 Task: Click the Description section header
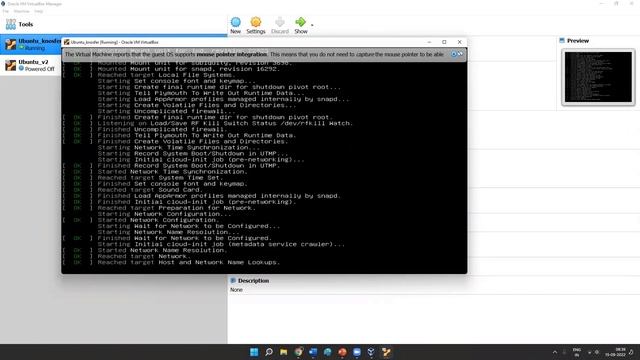pos(249,280)
